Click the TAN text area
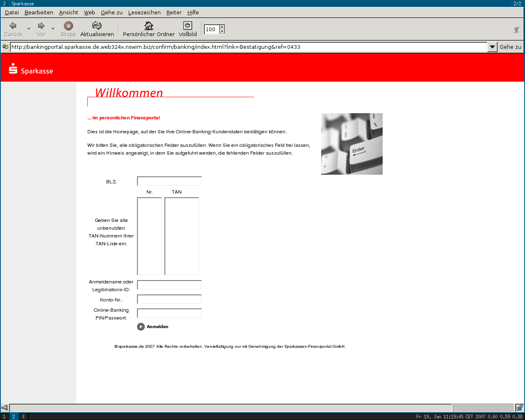This screenshot has height=420, width=525. [182, 236]
